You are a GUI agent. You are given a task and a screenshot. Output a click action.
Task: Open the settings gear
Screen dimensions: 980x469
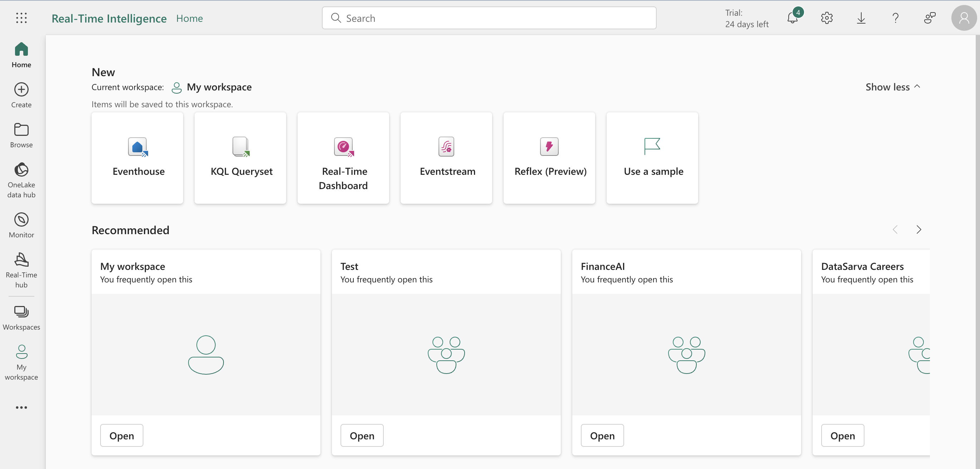coord(827,18)
